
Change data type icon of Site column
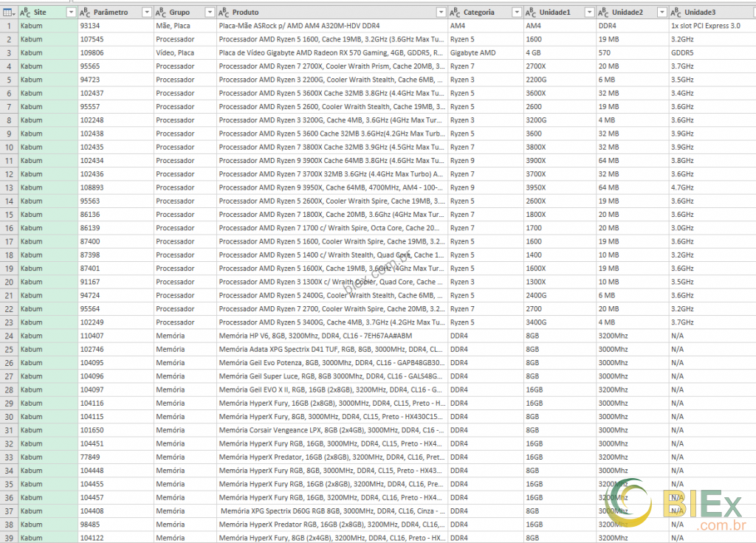pyautogui.click(x=25, y=12)
